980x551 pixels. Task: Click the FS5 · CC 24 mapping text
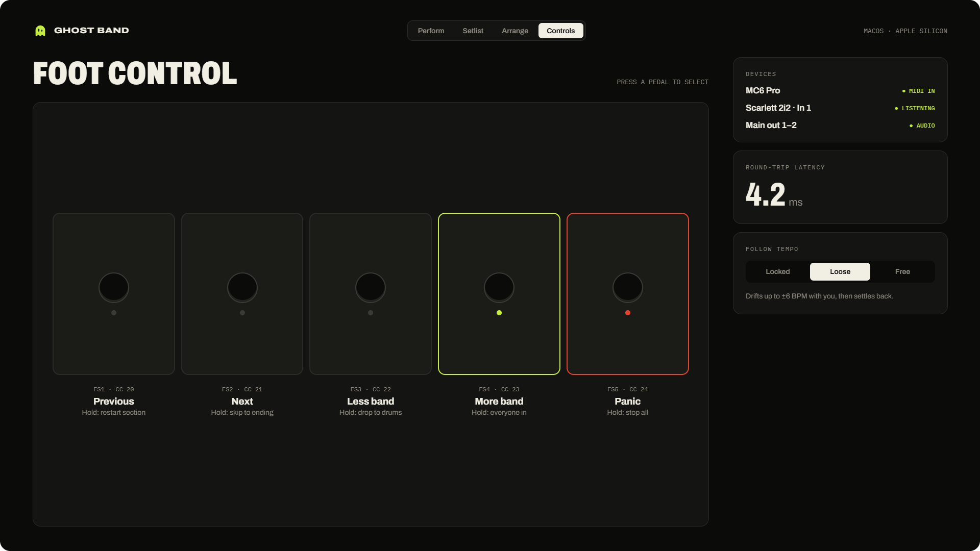628,389
